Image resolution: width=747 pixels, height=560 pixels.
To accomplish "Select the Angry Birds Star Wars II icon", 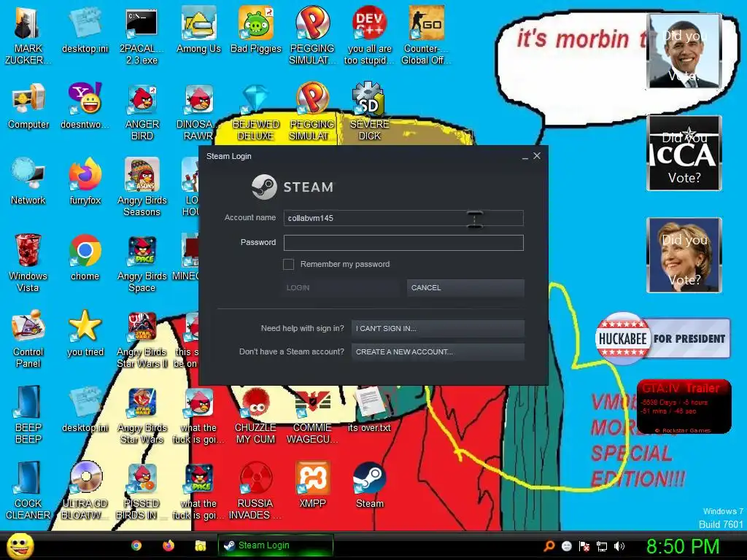I will pyautogui.click(x=142, y=339).
